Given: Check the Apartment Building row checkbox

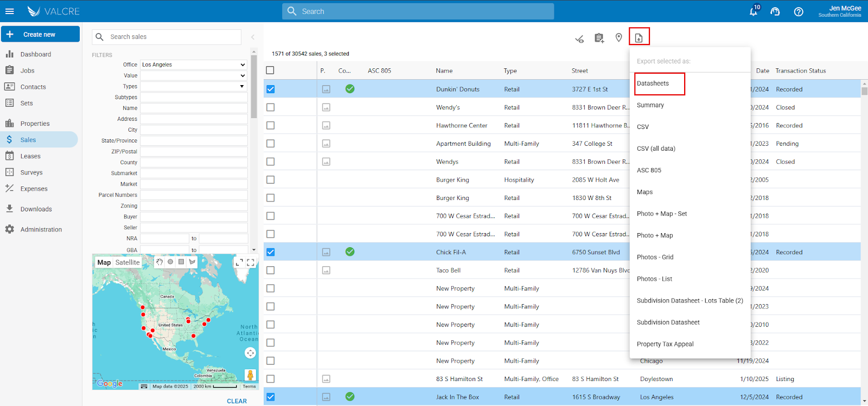Looking at the screenshot, I should click(271, 144).
